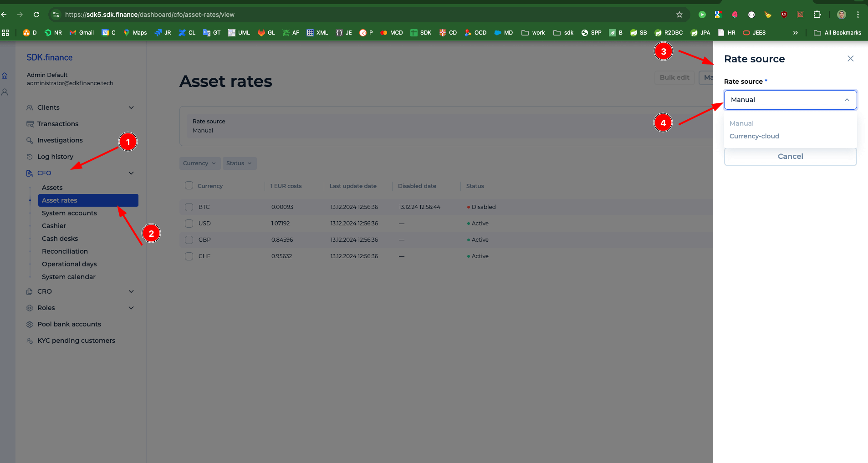Open Gmail from the bookmarks bar

73,32
